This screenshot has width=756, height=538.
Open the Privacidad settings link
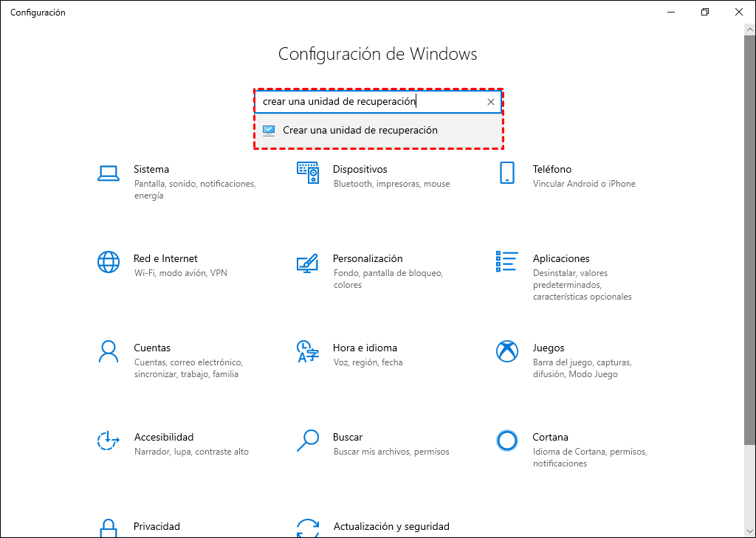click(x=157, y=526)
